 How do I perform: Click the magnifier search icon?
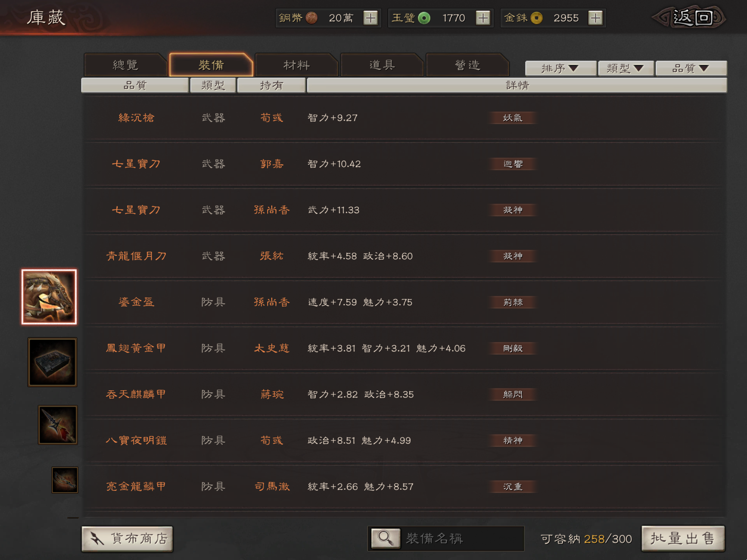(x=386, y=538)
